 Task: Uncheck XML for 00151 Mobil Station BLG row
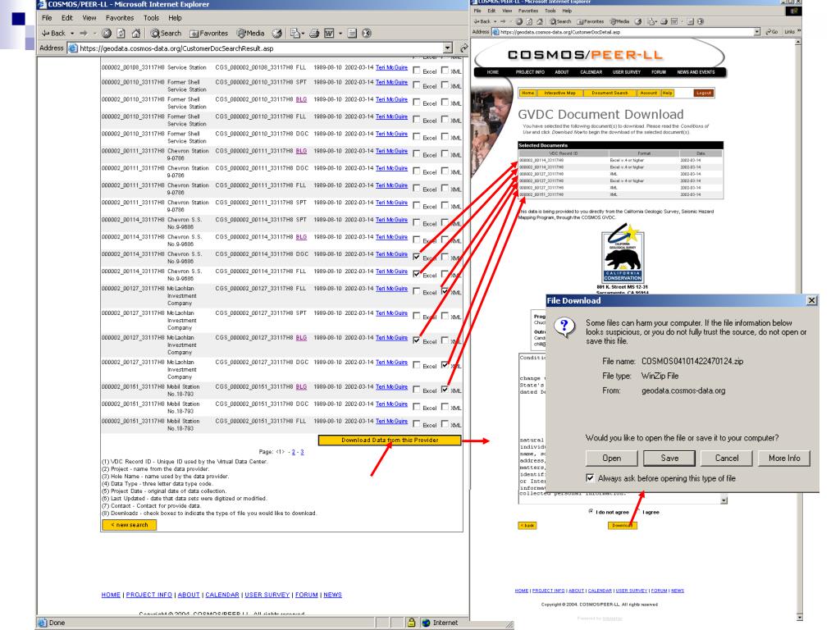(445, 390)
